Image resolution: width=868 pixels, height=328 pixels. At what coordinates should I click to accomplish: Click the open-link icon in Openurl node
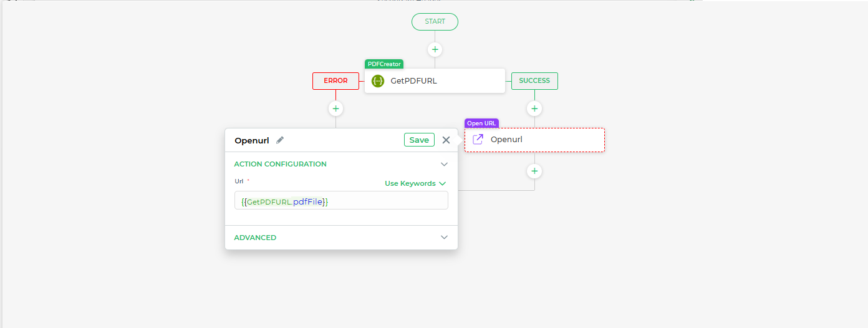pos(478,140)
